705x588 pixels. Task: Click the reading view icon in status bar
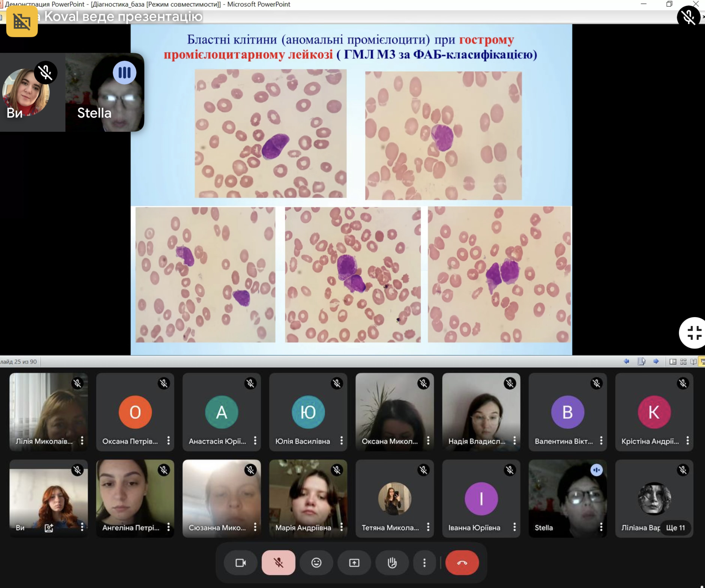pyautogui.click(x=693, y=361)
